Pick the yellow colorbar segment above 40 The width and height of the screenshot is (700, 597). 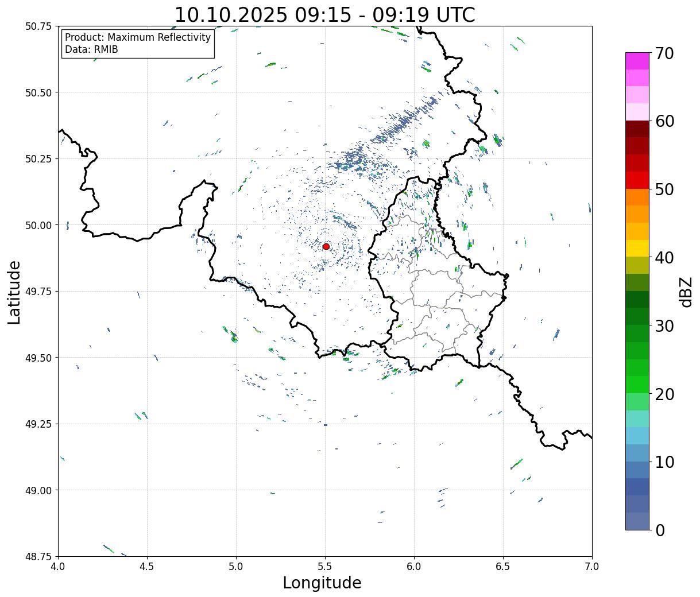[x=637, y=248]
